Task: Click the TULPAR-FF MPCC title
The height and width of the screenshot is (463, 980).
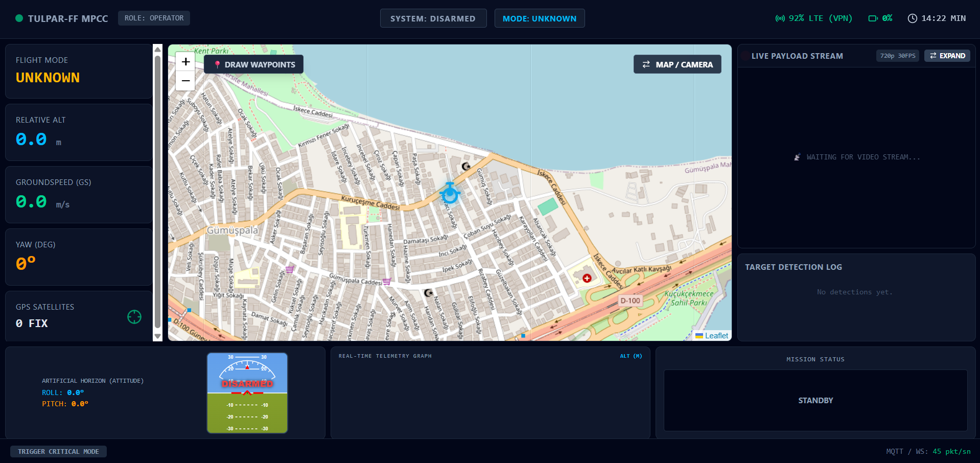Action: click(68, 18)
